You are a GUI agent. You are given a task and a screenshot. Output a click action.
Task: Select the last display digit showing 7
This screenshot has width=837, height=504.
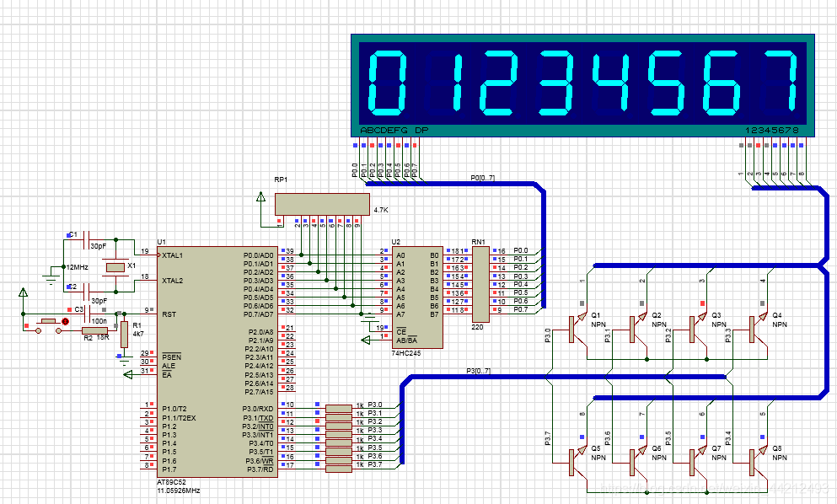coord(782,83)
